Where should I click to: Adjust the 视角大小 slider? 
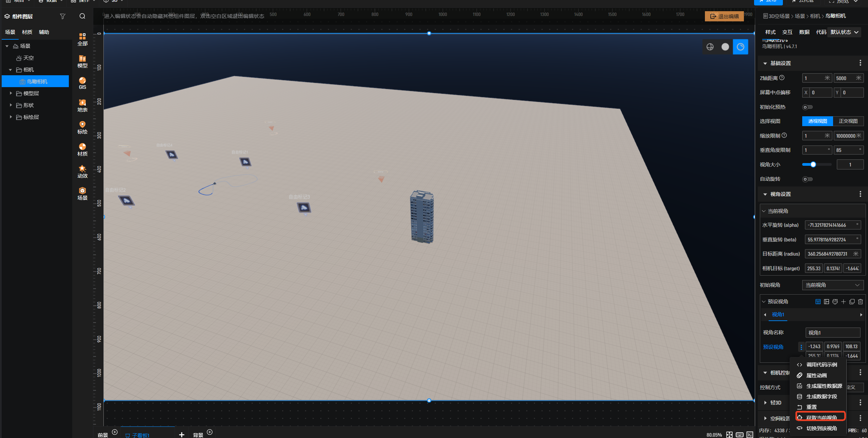813,164
